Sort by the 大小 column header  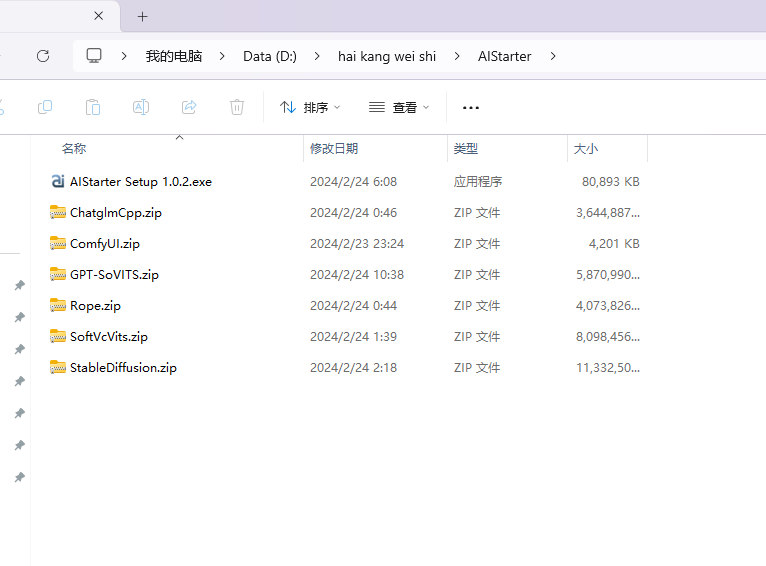pos(586,148)
